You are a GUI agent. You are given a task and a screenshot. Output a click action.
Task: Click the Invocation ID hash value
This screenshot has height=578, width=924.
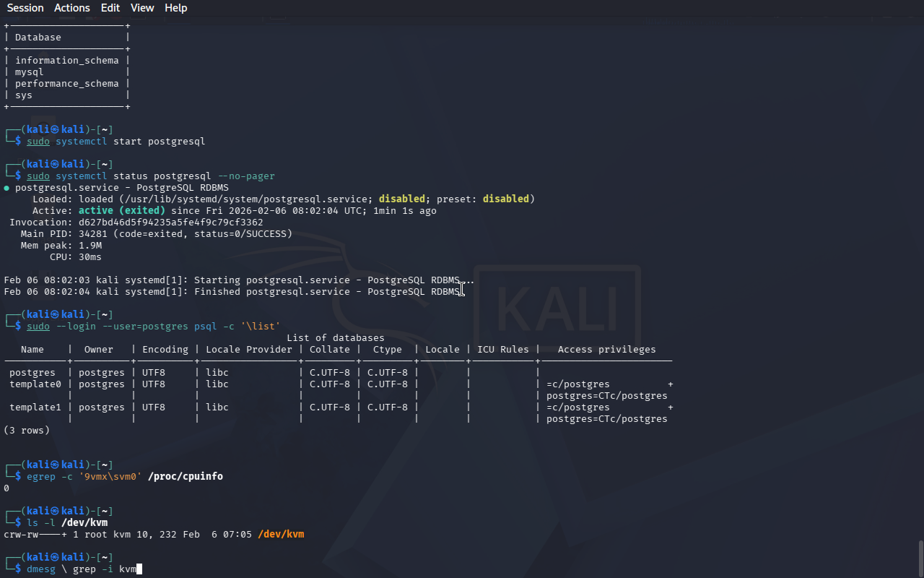170,223
